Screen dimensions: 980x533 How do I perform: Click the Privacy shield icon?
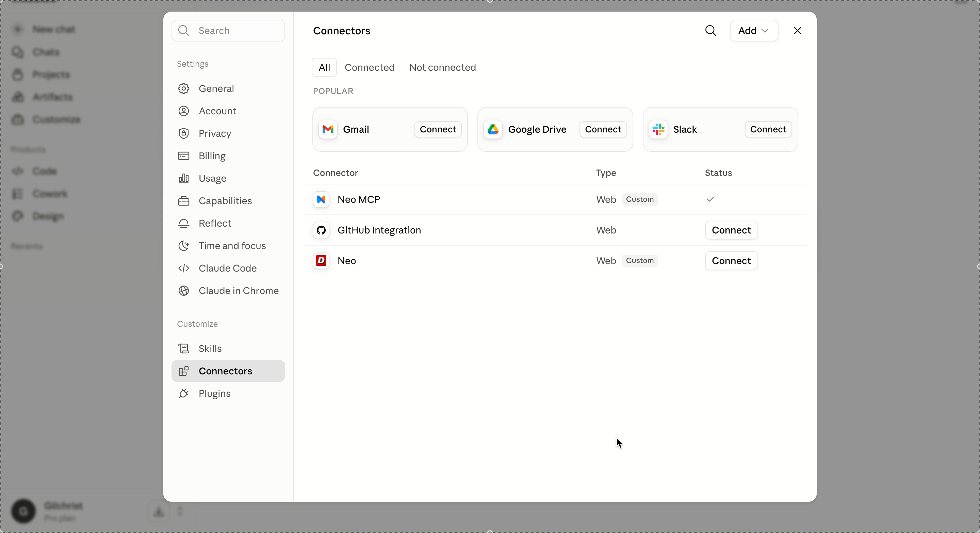click(184, 133)
